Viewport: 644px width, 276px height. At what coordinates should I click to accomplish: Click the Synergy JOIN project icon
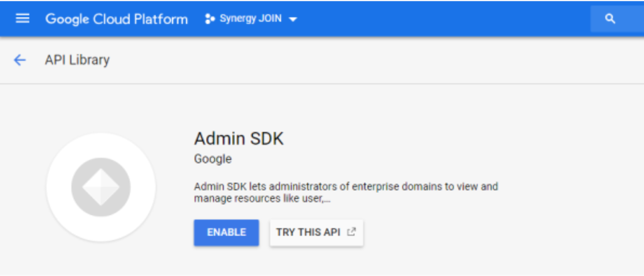click(210, 19)
